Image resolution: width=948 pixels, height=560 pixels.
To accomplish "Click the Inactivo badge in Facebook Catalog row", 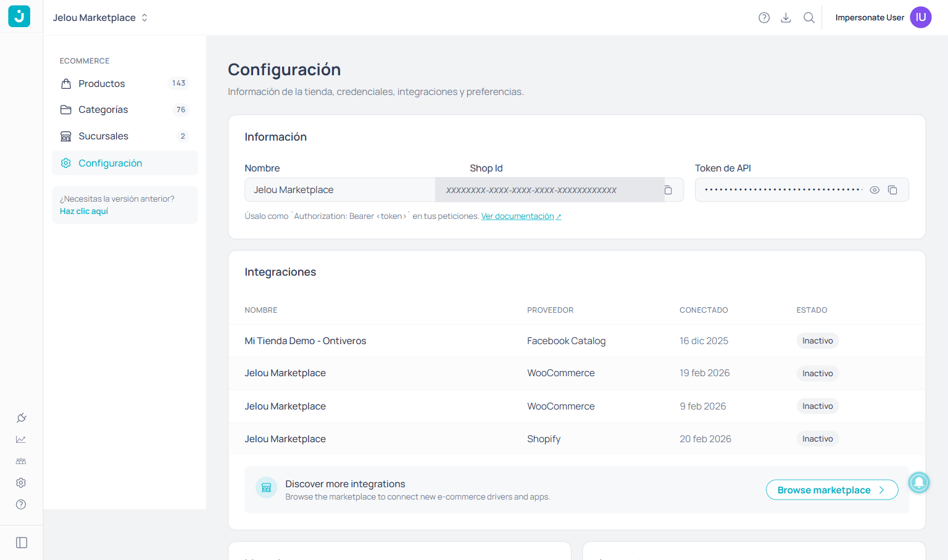I will coord(818,341).
